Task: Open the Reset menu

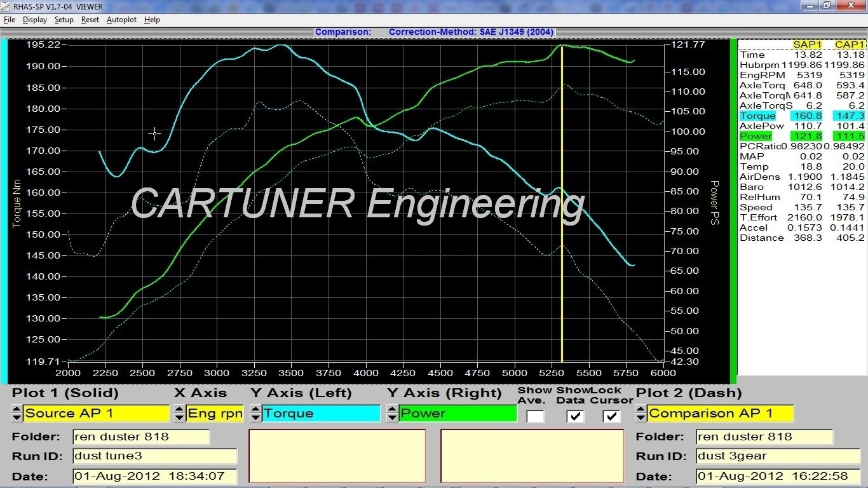Action: click(x=90, y=20)
